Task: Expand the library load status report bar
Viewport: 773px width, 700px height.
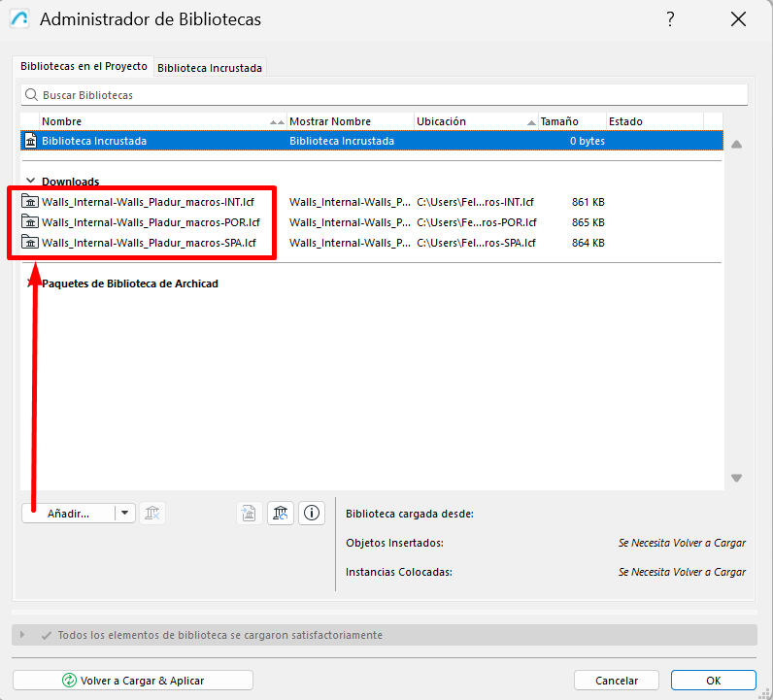Action: (x=22, y=635)
